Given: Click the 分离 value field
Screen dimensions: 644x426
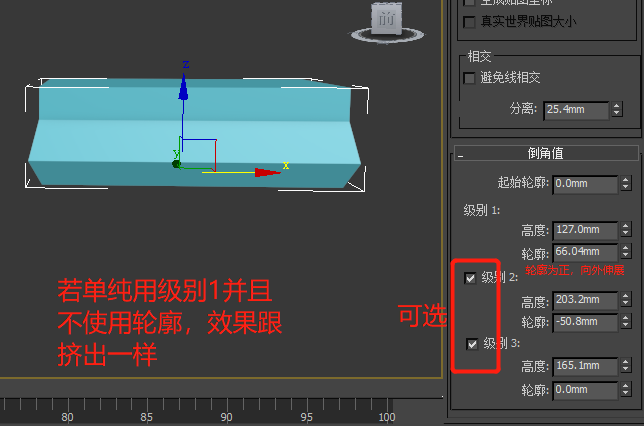Looking at the screenshot, I should coord(576,110).
